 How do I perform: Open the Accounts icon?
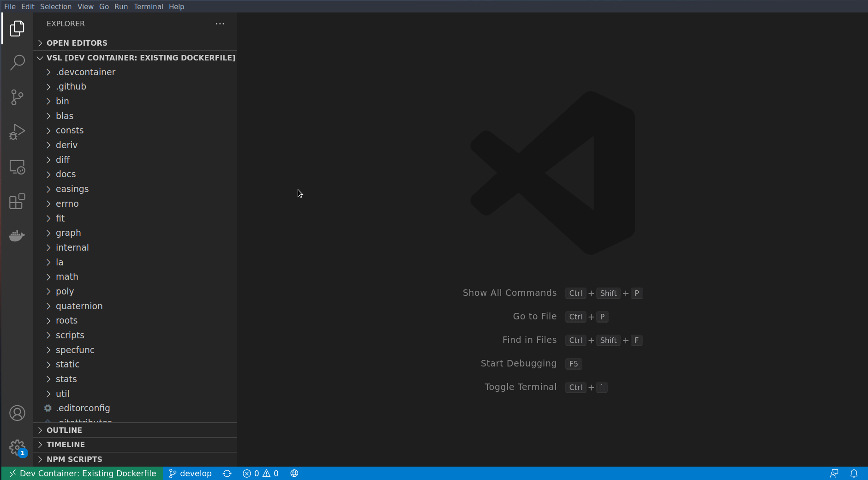tap(17, 413)
